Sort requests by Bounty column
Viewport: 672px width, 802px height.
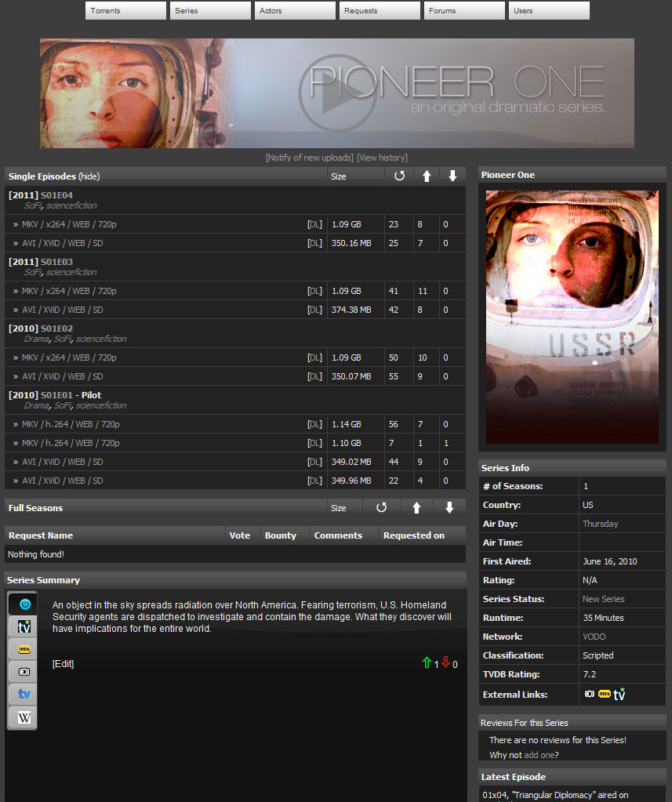[x=280, y=535]
